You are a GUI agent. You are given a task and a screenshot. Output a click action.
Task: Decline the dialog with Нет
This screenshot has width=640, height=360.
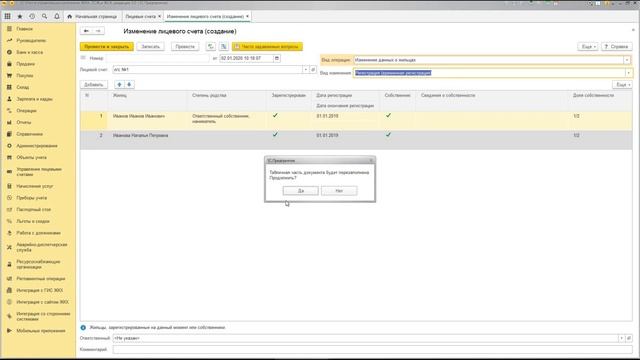pyautogui.click(x=339, y=191)
